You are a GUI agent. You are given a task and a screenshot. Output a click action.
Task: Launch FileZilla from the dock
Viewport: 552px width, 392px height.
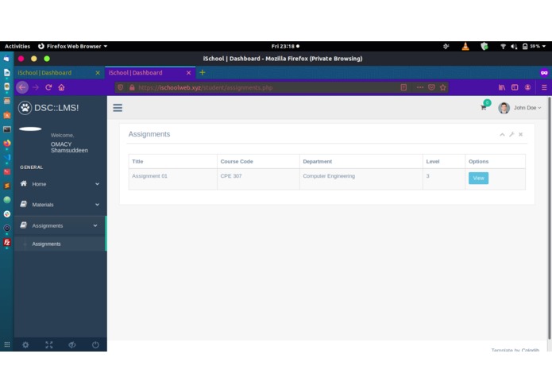[7, 242]
